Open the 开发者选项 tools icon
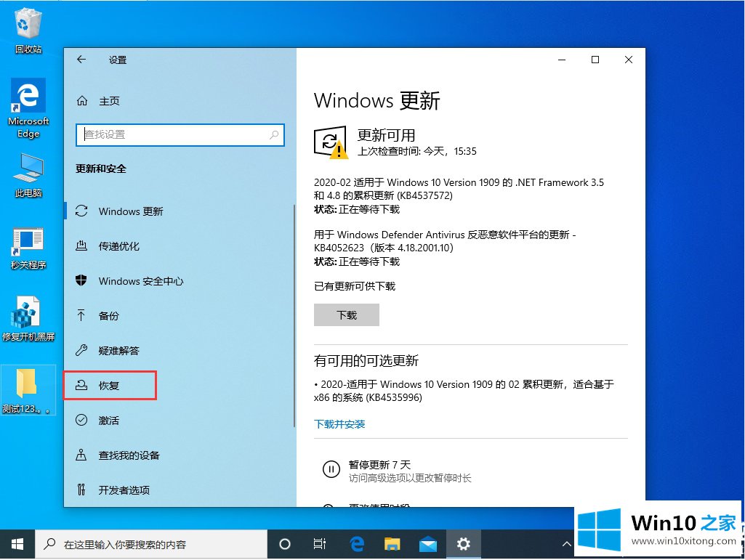 [81, 490]
